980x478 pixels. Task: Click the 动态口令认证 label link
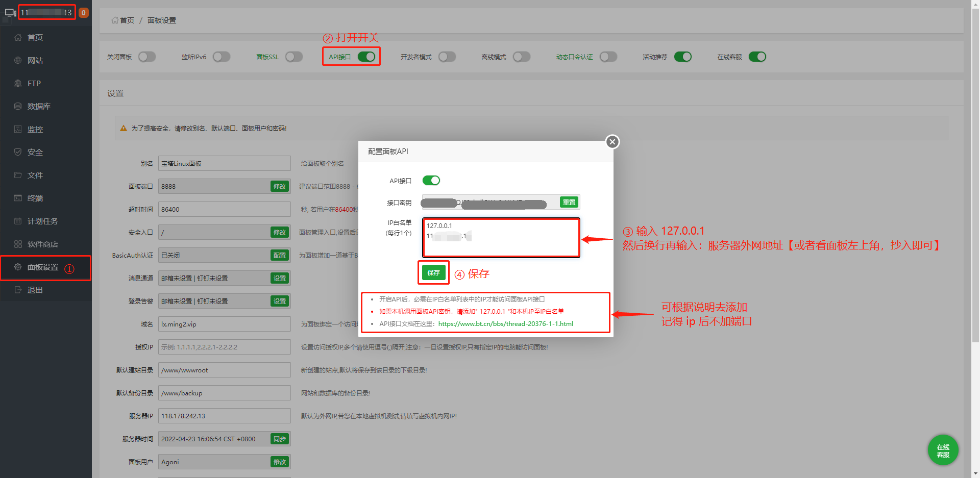click(x=575, y=57)
